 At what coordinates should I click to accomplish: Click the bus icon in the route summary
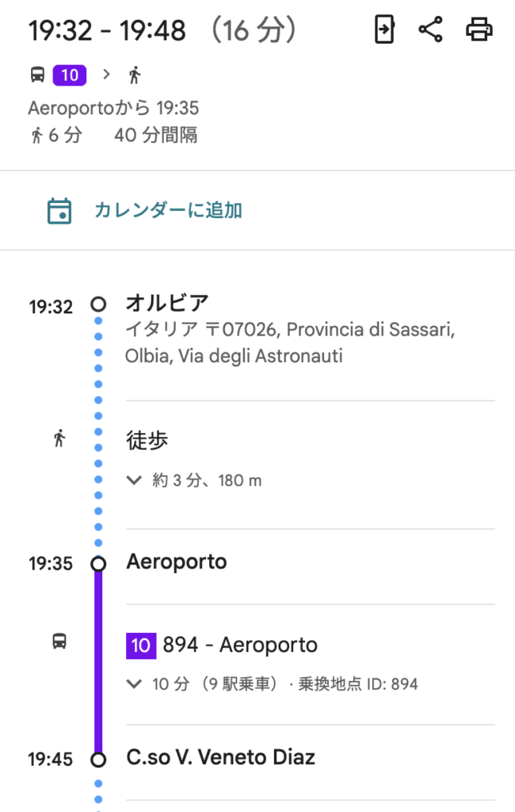[x=37, y=75]
